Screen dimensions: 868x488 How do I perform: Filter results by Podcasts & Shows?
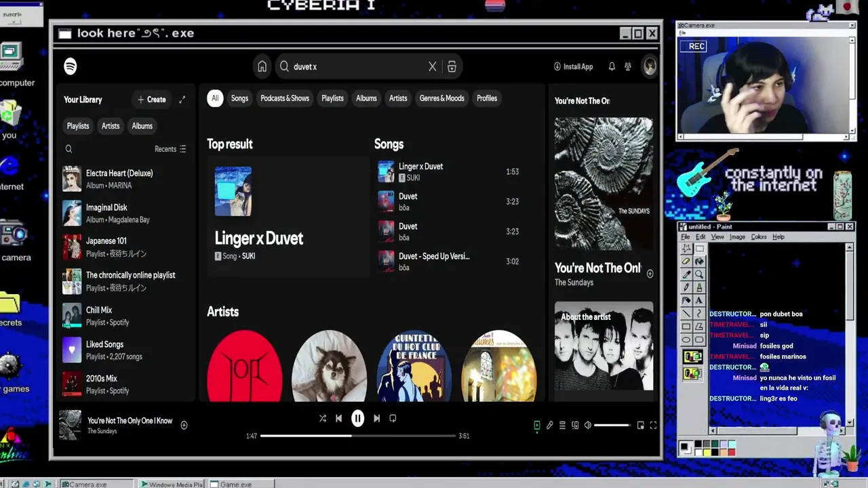(x=285, y=98)
